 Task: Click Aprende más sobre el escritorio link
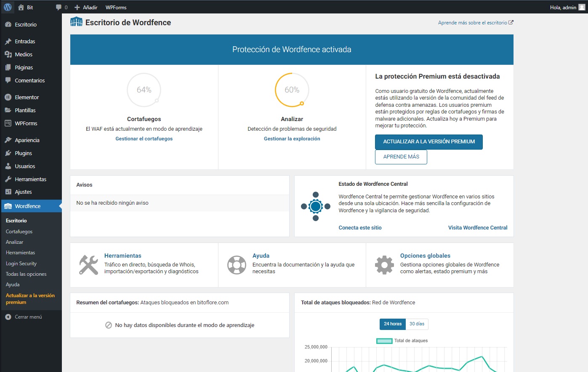click(476, 23)
